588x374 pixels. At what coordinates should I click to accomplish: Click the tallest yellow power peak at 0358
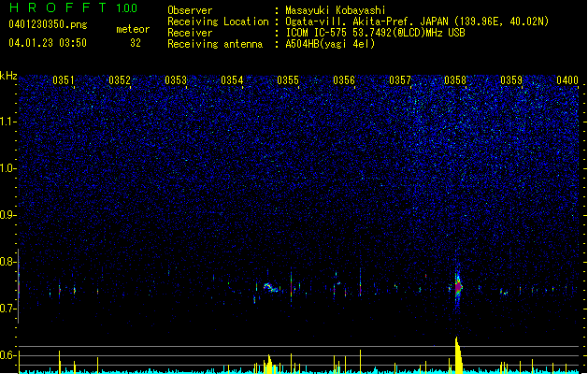coord(458,355)
